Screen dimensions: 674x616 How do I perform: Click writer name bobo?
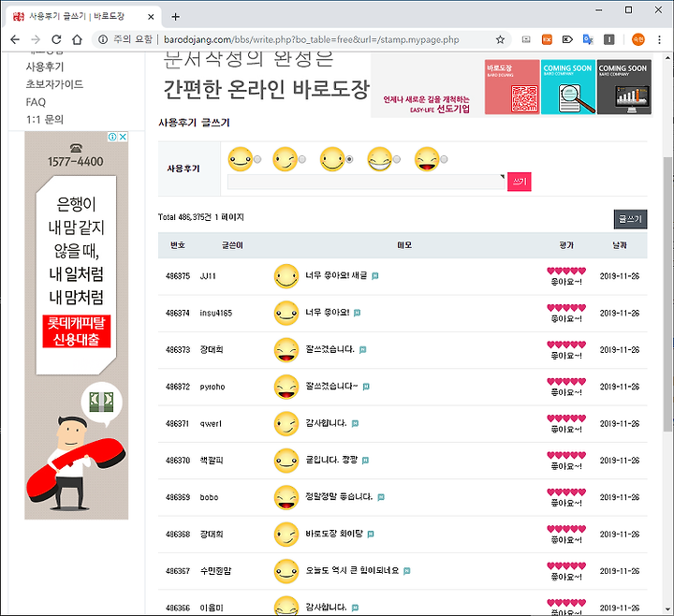tap(209, 497)
